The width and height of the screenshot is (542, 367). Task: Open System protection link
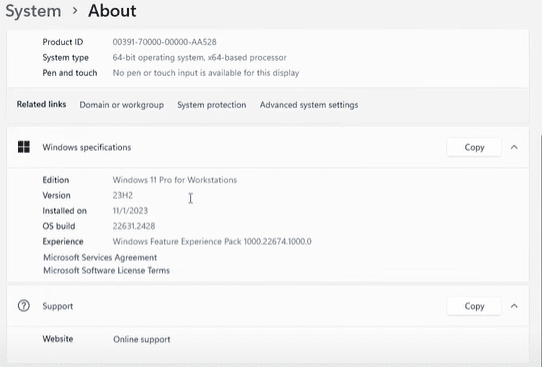click(x=212, y=105)
